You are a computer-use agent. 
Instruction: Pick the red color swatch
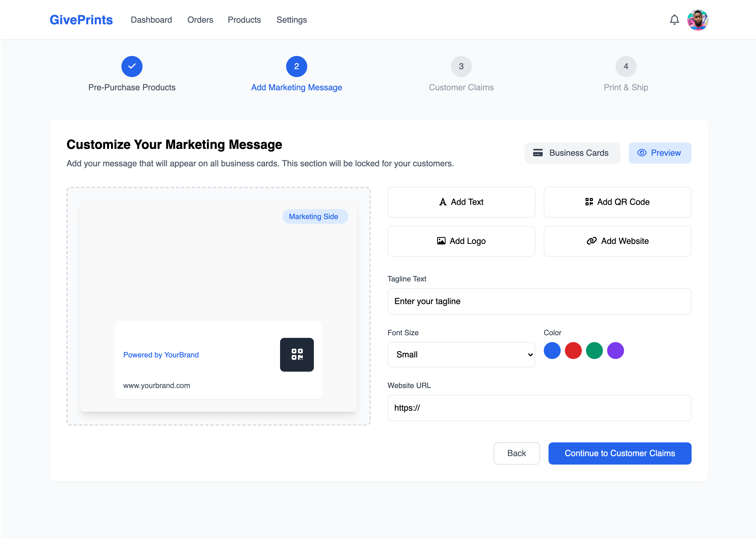click(573, 351)
